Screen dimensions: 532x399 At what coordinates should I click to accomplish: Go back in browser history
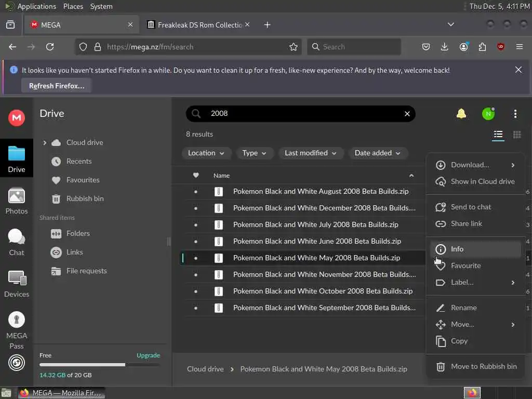12,47
